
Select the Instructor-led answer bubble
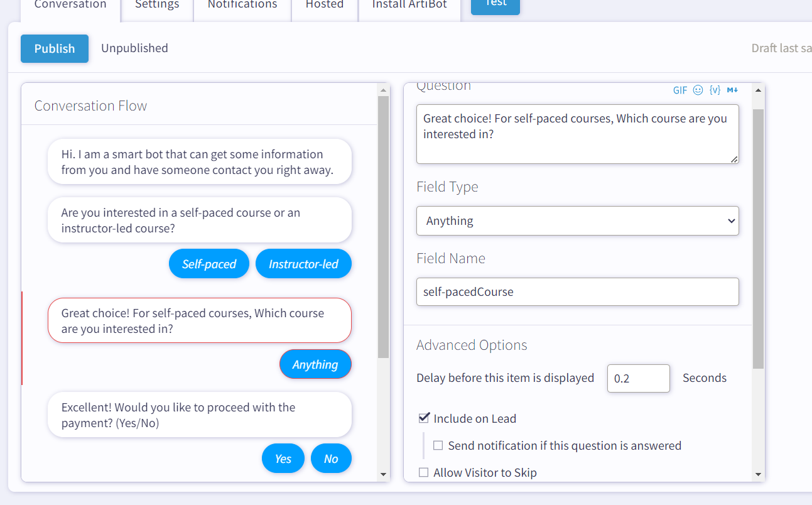click(x=303, y=264)
